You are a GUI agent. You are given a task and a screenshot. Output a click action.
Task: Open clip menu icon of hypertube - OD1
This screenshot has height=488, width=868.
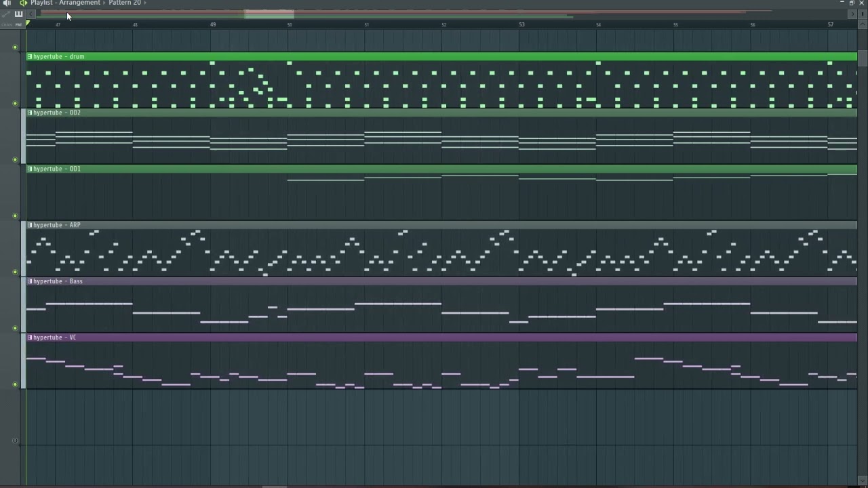click(29, 169)
